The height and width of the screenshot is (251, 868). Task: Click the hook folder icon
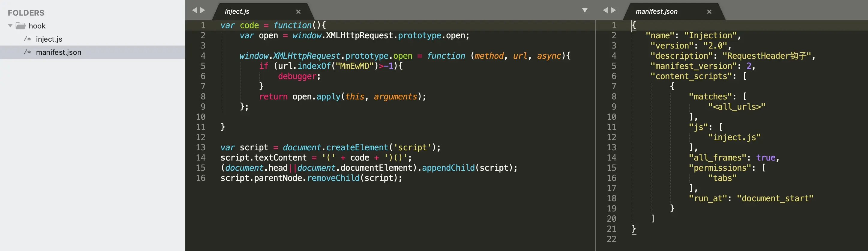(x=21, y=26)
